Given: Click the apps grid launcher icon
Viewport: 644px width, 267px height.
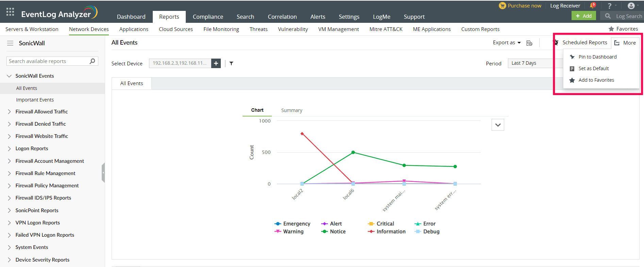Looking at the screenshot, I should 10,12.
